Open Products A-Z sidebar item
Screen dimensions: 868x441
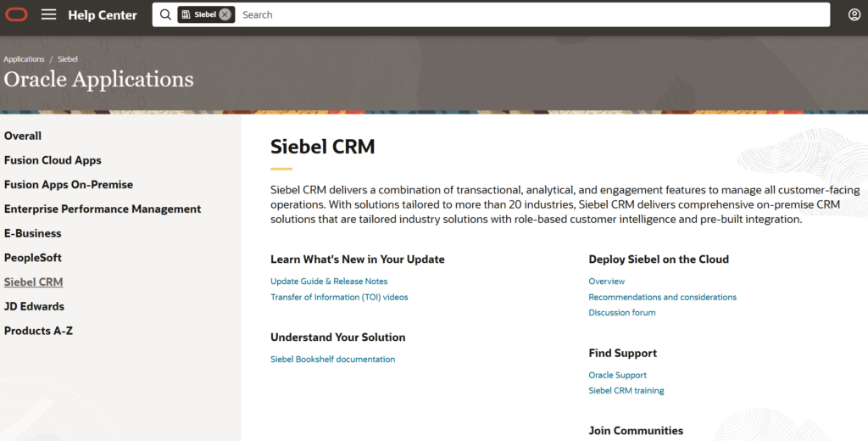tap(38, 332)
